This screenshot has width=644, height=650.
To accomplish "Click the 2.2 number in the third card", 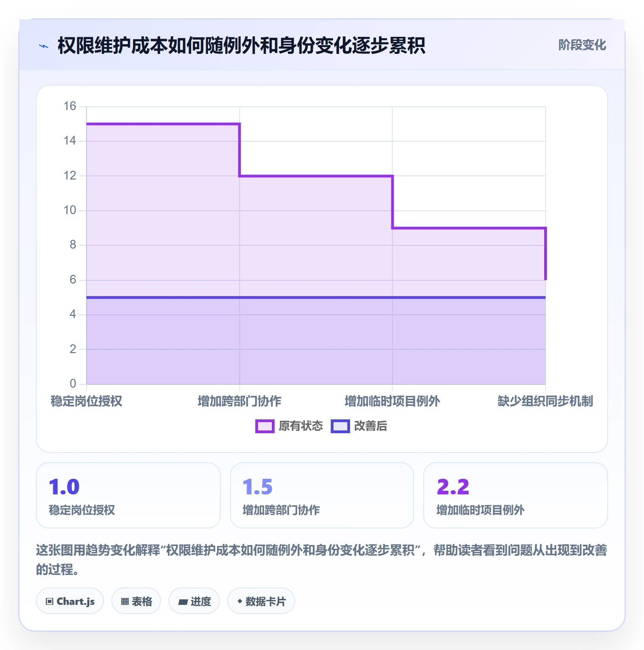I will pos(453,487).
